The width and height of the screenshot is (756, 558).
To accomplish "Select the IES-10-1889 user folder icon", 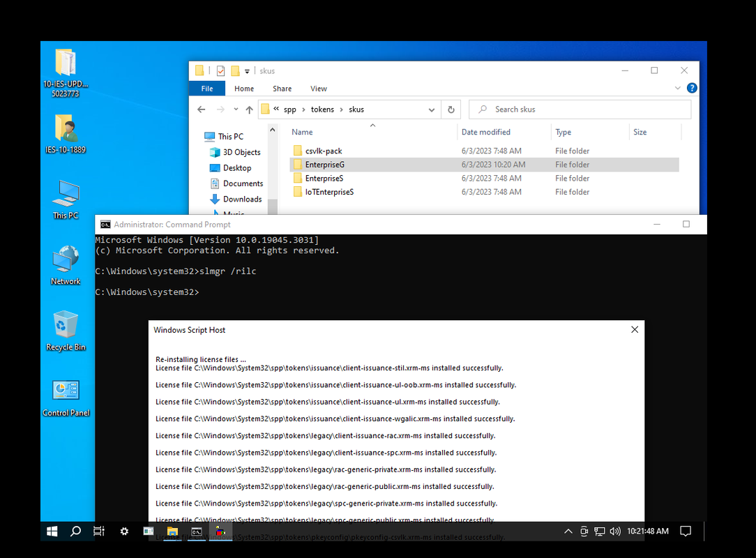I will 66,134.
